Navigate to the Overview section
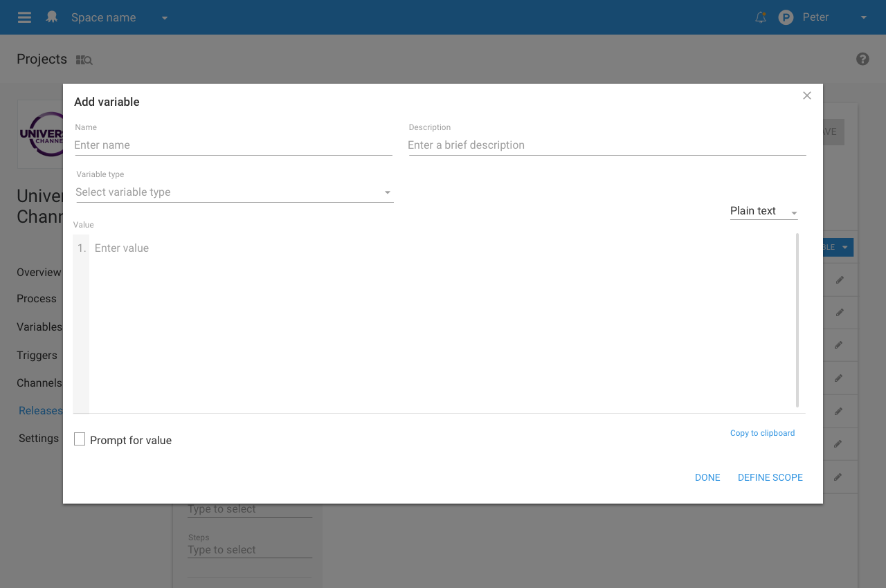Image resolution: width=886 pixels, height=588 pixels. point(38,272)
